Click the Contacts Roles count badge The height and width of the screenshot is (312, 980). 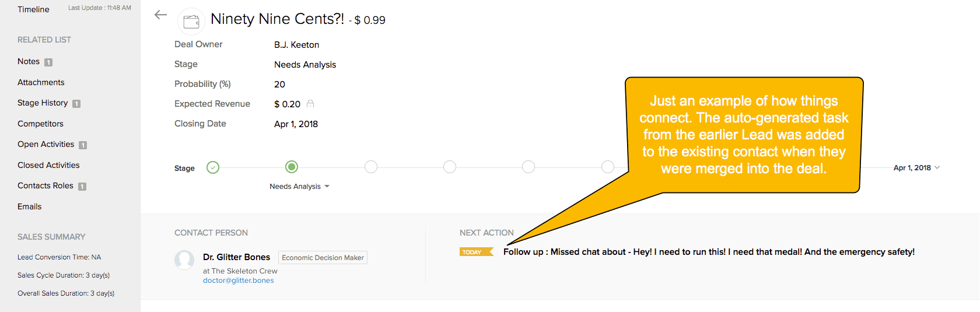coord(82,187)
